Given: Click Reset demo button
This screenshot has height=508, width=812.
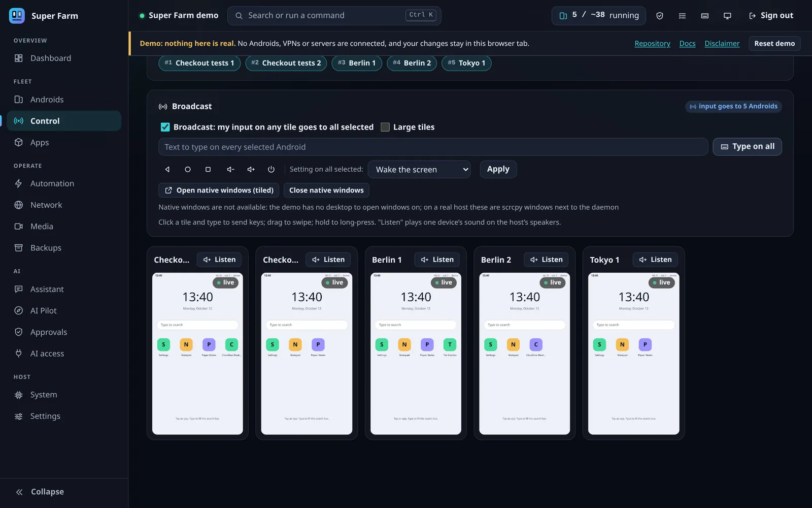Looking at the screenshot, I should (x=774, y=44).
